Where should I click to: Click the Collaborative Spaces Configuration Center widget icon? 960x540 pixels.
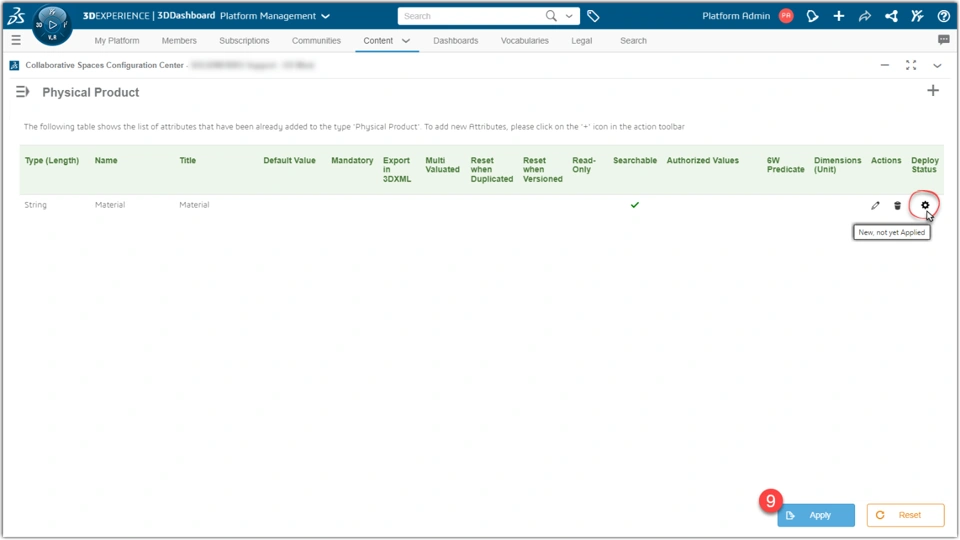pyautogui.click(x=14, y=65)
